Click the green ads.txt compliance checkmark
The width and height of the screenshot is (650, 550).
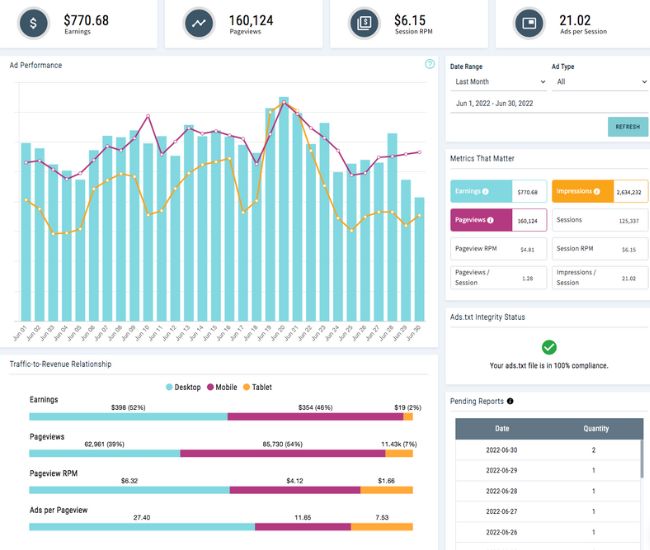(x=548, y=347)
